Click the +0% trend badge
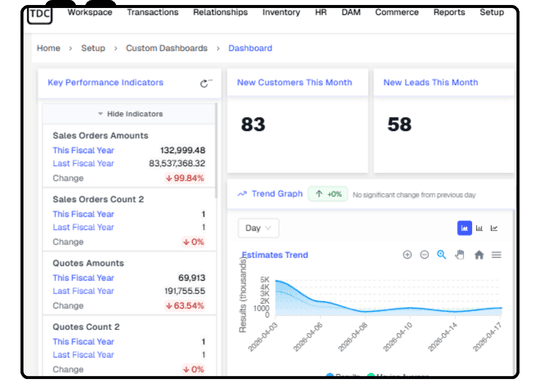This screenshot has width=540, height=384. coord(328,194)
